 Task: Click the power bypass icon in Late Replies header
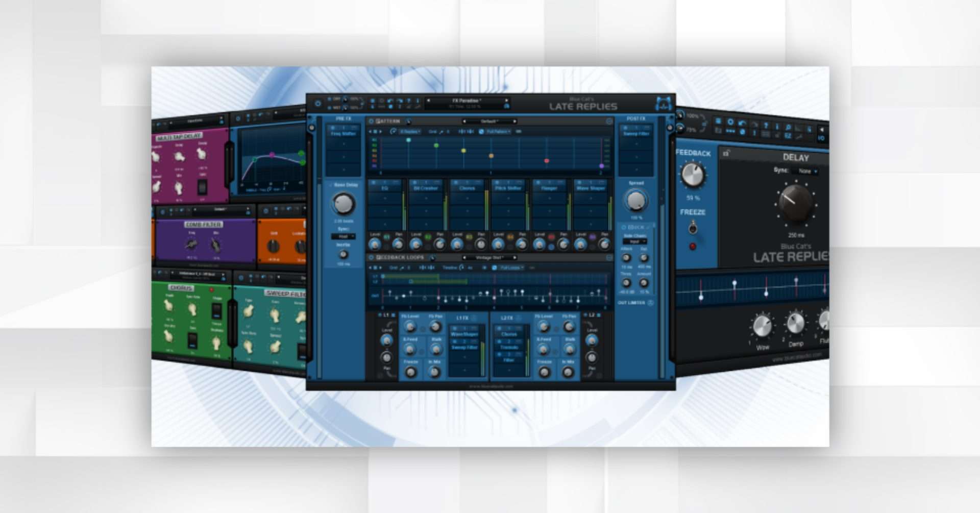[x=318, y=103]
